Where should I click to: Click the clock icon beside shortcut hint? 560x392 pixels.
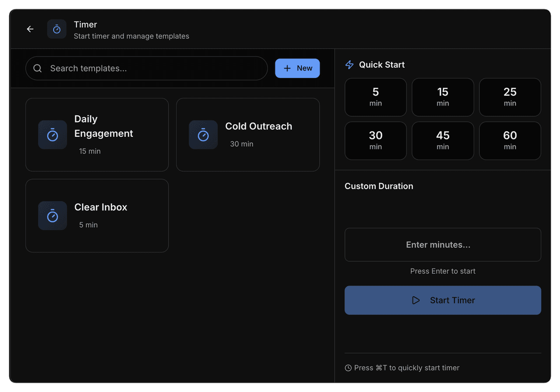tap(348, 368)
